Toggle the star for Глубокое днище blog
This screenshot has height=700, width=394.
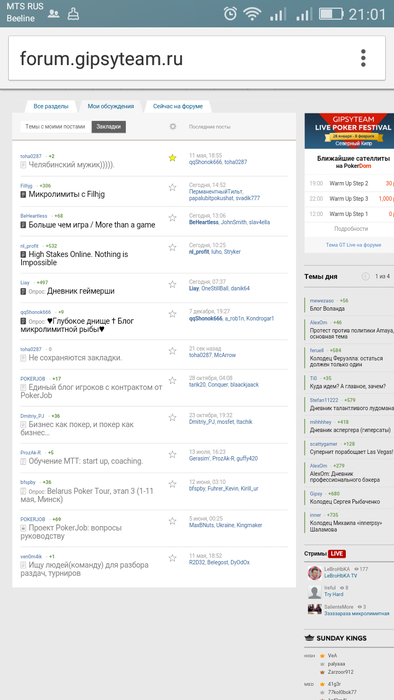[x=172, y=314]
